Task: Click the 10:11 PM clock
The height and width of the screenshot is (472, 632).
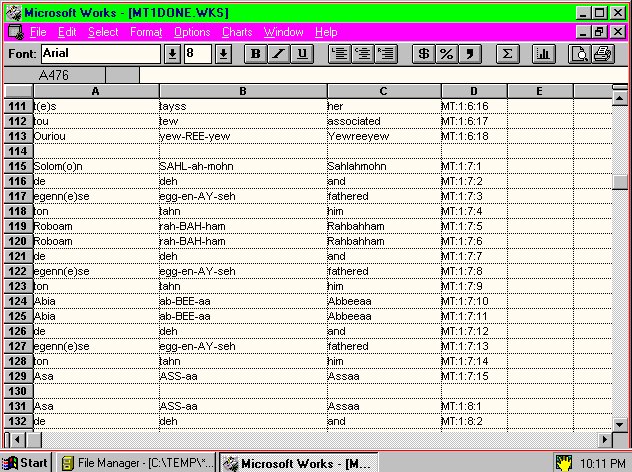Action: click(x=603, y=463)
